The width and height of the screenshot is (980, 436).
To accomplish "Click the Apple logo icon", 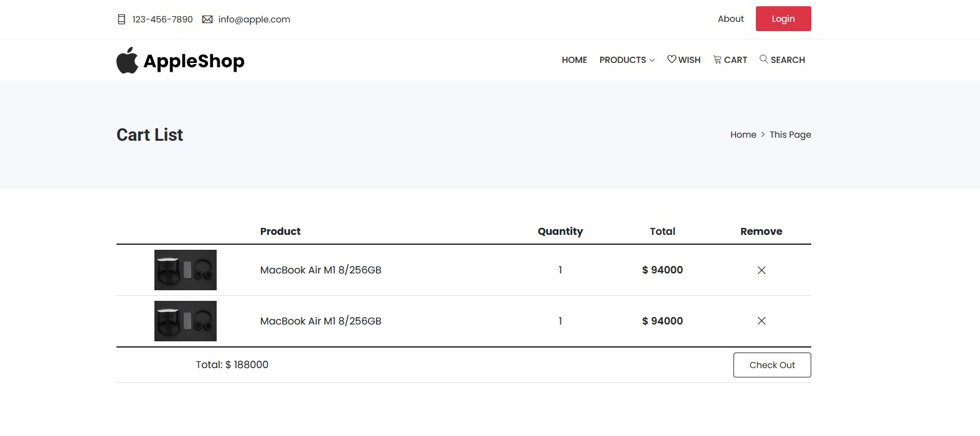I will 127,60.
